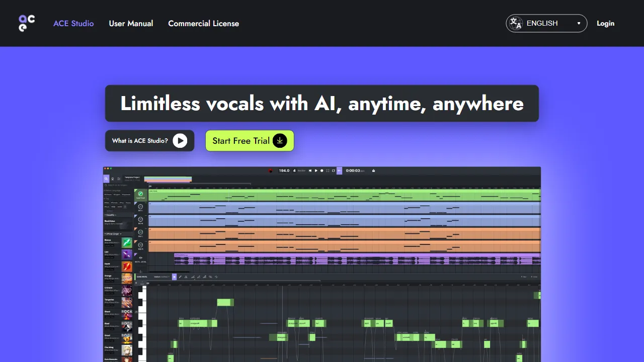Click the play icon in the app transport bar
This screenshot has width=644, height=362.
316,171
